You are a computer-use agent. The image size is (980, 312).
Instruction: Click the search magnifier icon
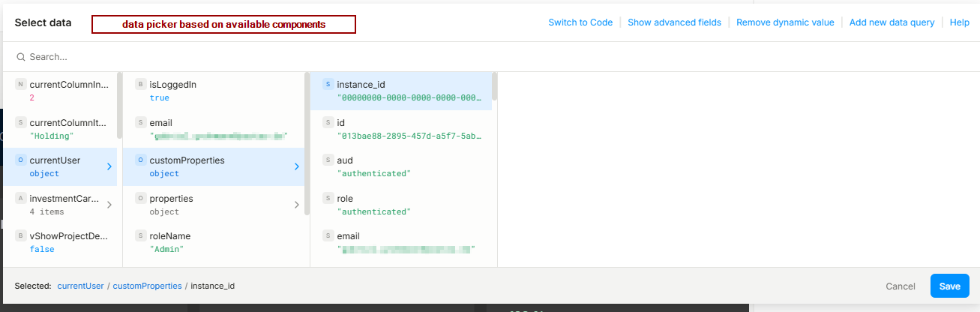21,57
